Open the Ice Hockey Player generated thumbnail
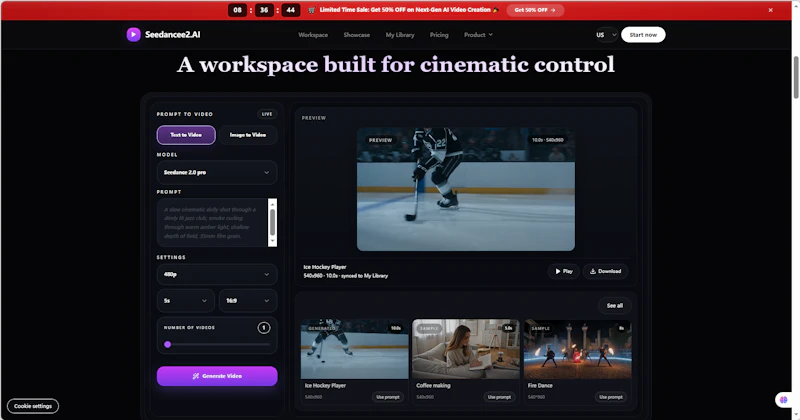The height and width of the screenshot is (420, 800). [x=355, y=350]
